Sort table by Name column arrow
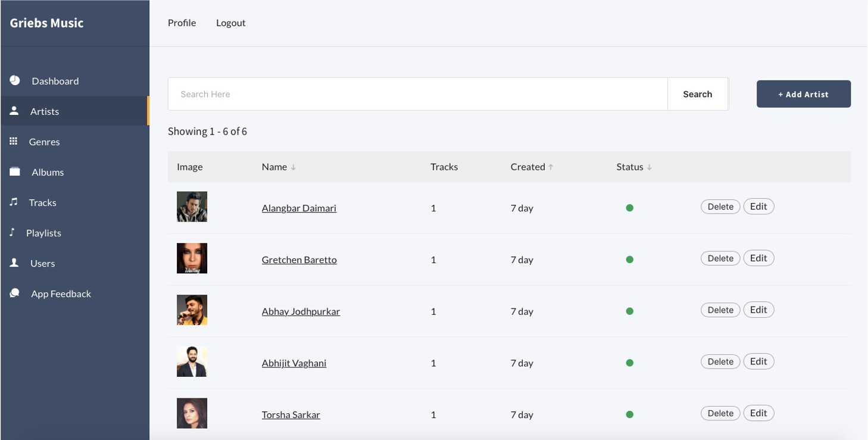868x440 pixels. pos(294,167)
